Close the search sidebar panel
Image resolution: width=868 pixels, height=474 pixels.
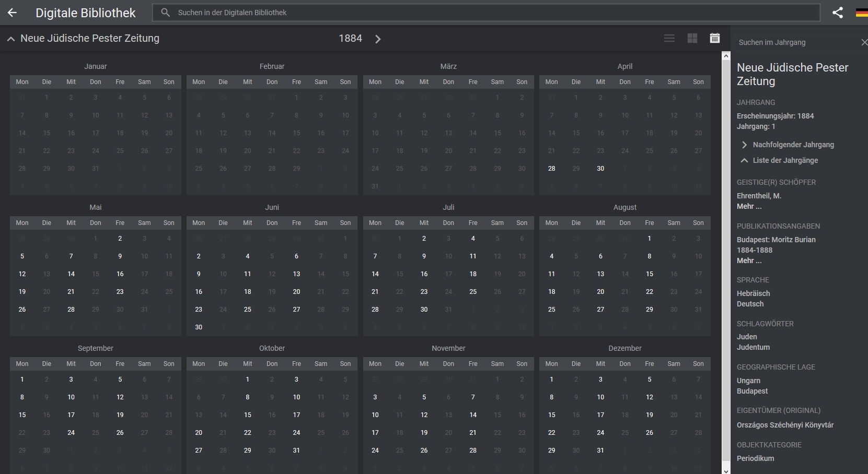[864, 42]
